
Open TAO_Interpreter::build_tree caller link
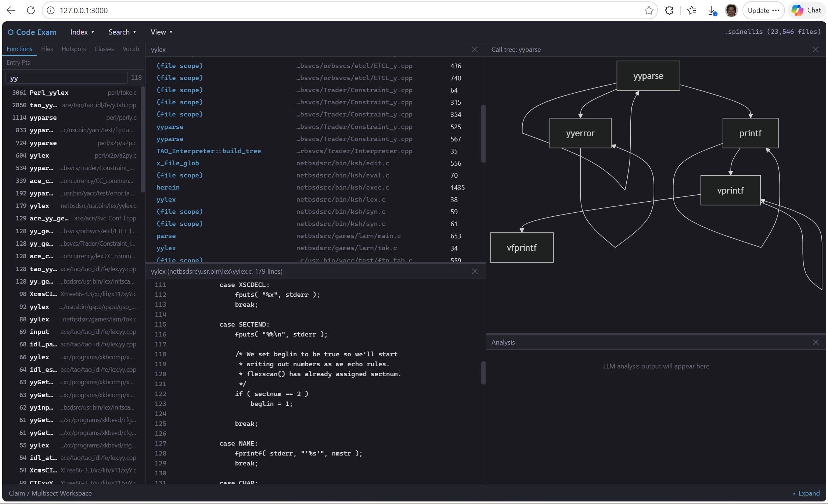click(x=208, y=151)
